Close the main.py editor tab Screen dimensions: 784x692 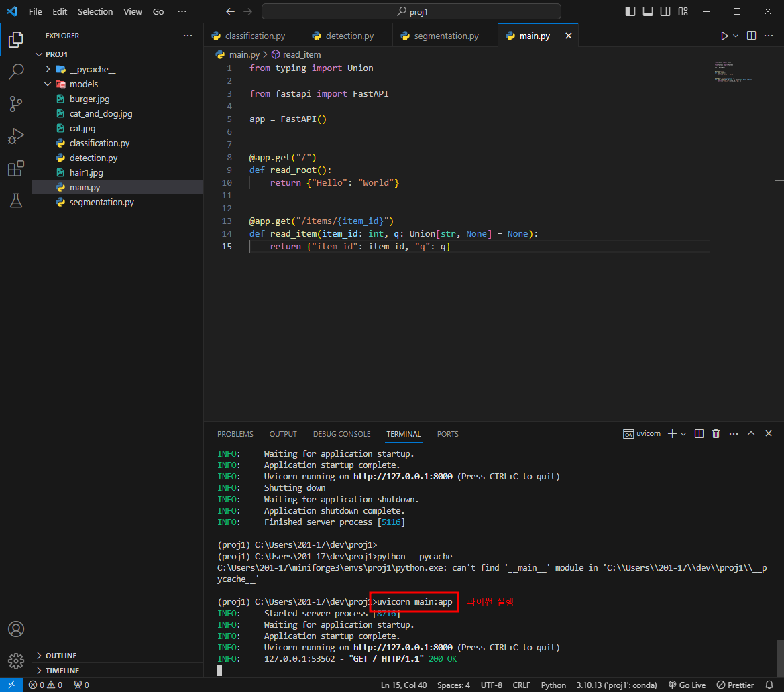tap(569, 36)
